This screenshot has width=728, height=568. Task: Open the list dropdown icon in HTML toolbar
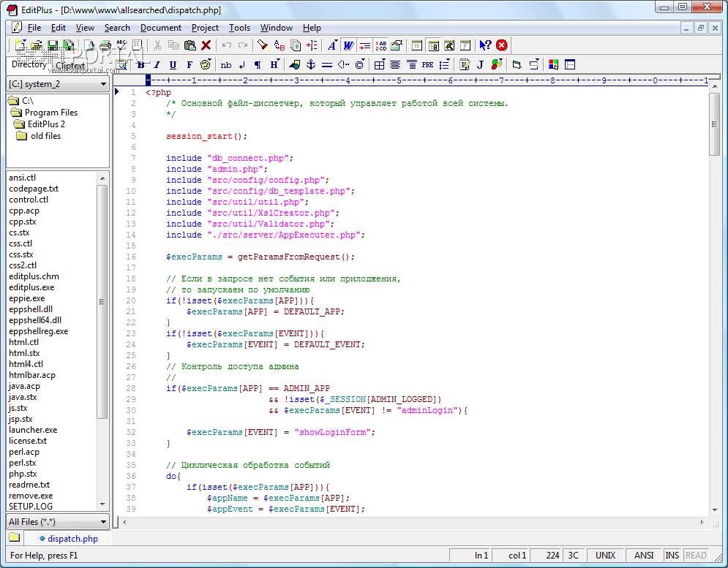coord(445,64)
